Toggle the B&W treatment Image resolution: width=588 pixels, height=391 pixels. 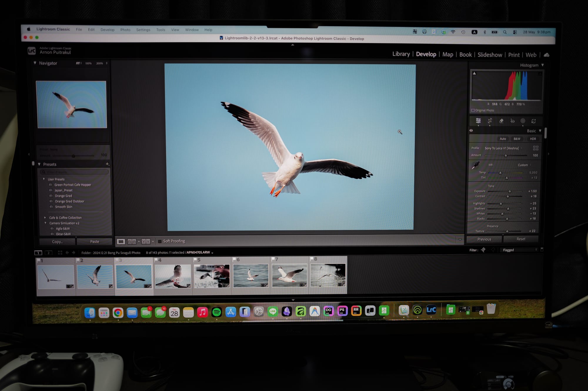click(517, 139)
